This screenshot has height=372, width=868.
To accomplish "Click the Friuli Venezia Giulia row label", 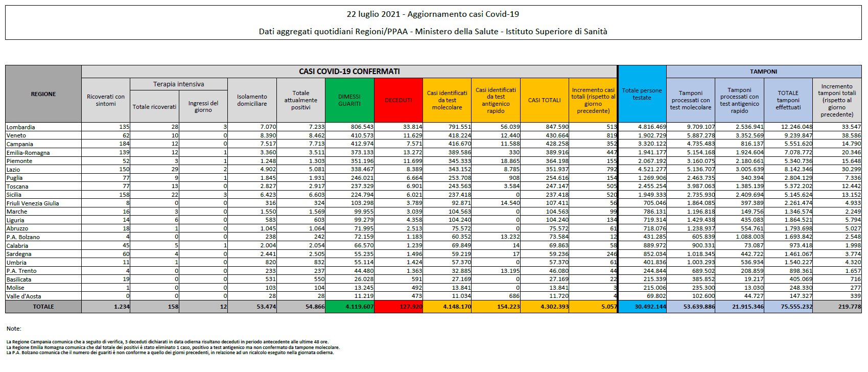I will point(33,203).
